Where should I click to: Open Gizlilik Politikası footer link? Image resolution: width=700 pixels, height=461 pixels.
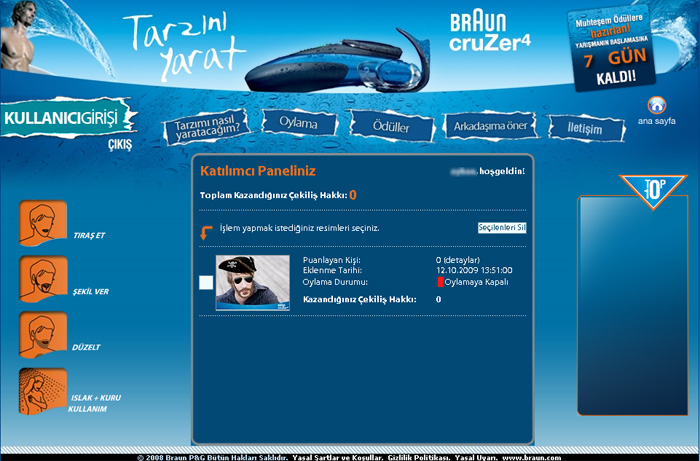click(x=419, y=457)
